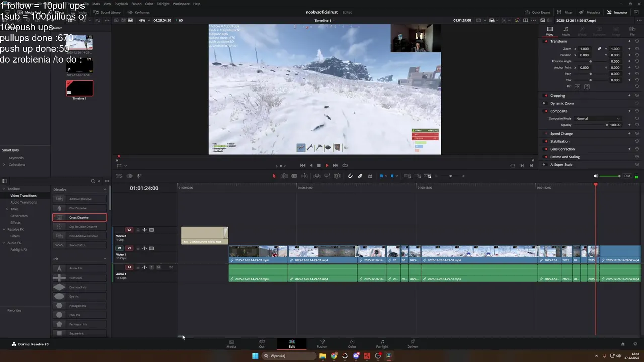Open the Sound Library panel
Image resolution: width=644 pixels, height=362 pixels.
[x=107, y=12]
